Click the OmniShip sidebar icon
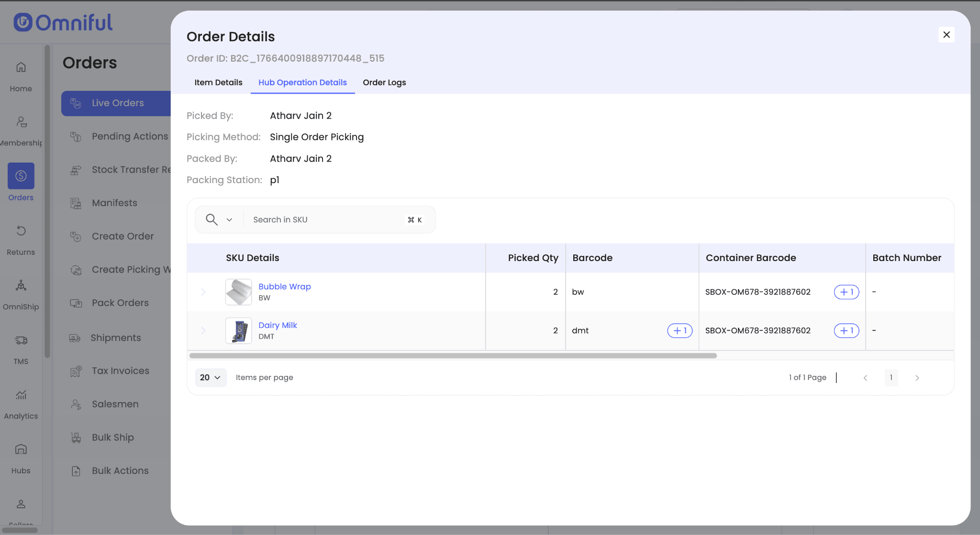Viewport: 980px width, 535px height. (21, 285)
